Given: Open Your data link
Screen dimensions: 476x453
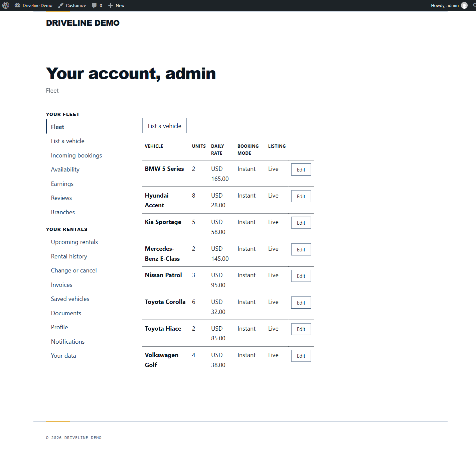Looking at the screenshot, I should coord(63,356).
